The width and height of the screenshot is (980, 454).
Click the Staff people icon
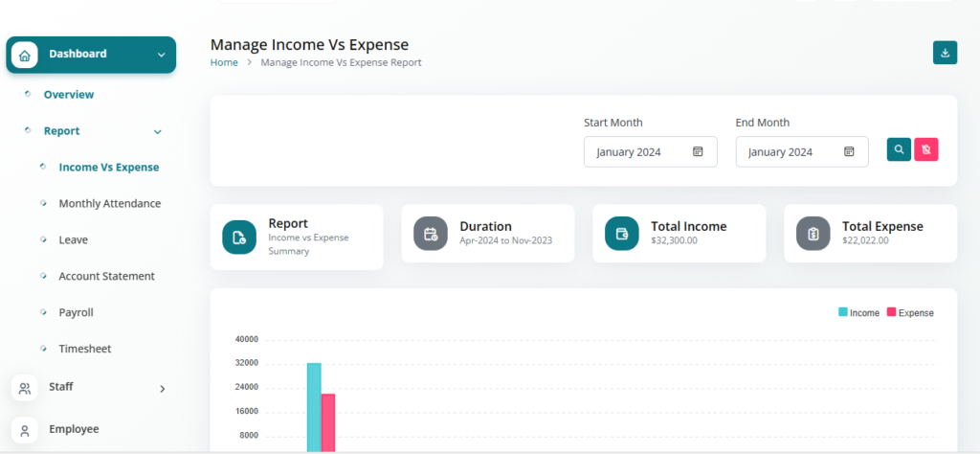(x=24, y=388)
